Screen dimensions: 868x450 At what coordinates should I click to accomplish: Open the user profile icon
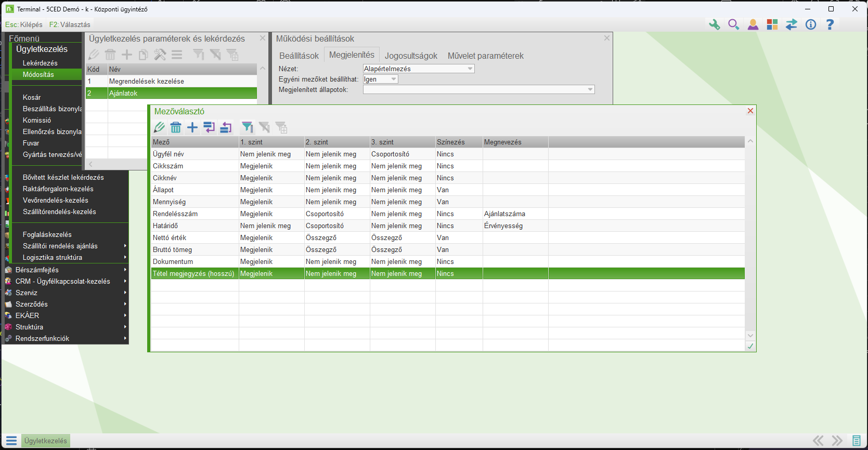[x=753, y=24]
